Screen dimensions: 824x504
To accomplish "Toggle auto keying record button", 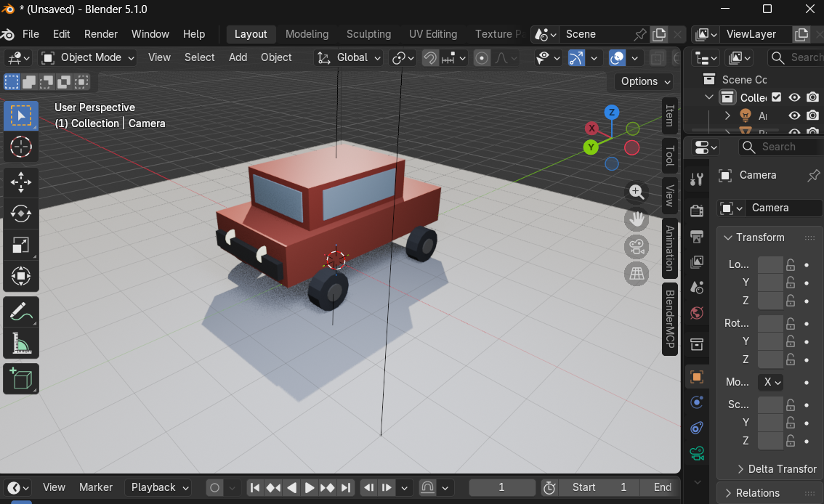I will tap(214, 488).
